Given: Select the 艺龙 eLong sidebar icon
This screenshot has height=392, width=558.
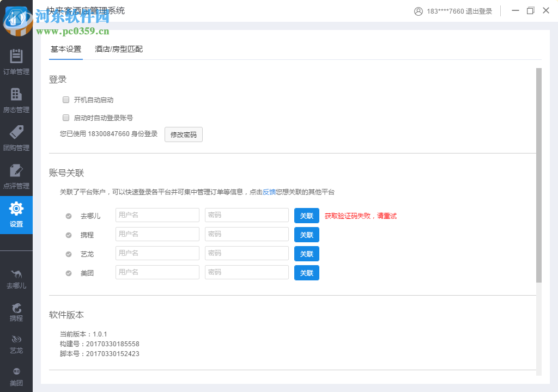Looking at the screenshot, I should point(16,345).
